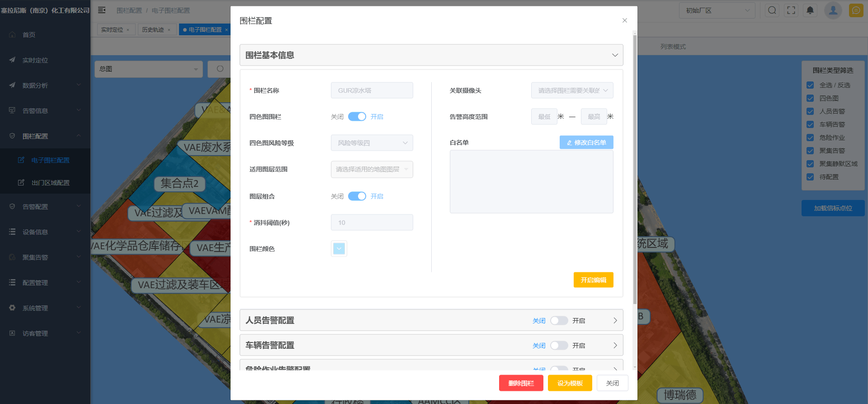Click the 首页 home sidebar icon

(x=12, y=35)
